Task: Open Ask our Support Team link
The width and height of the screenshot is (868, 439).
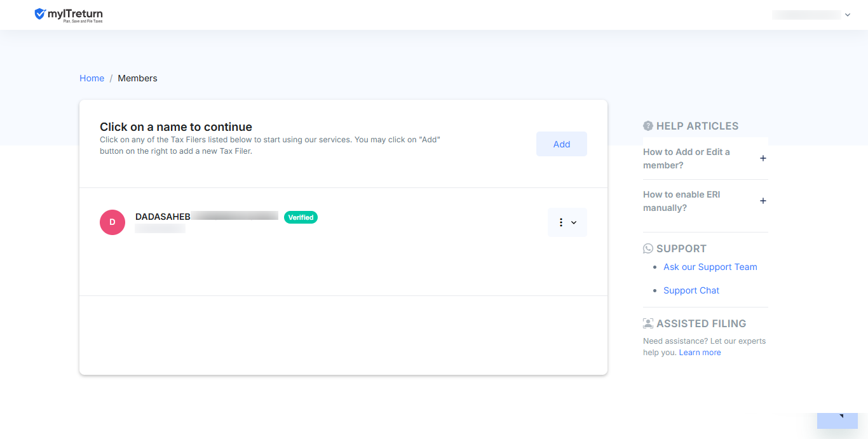Action: point(710,267)
